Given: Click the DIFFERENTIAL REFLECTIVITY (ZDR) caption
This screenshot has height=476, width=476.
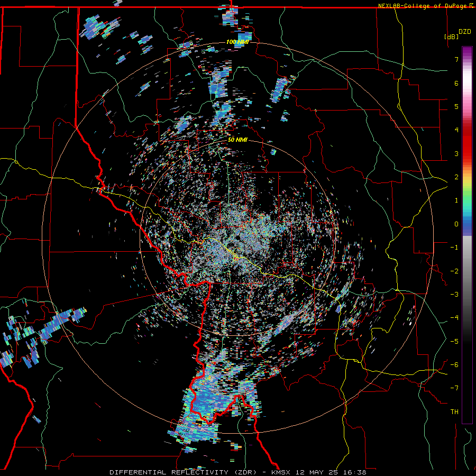Looking at the screenshot, I should click(x=184, y=472).
